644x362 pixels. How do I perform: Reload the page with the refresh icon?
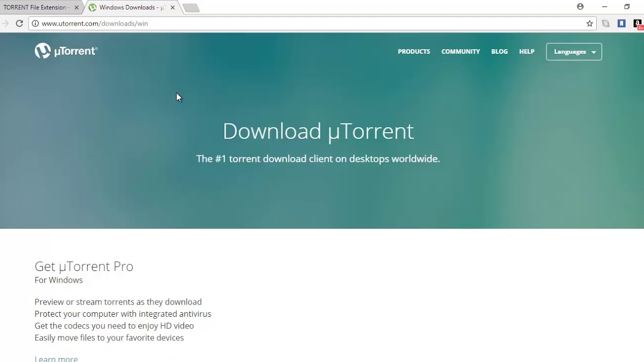19,23
